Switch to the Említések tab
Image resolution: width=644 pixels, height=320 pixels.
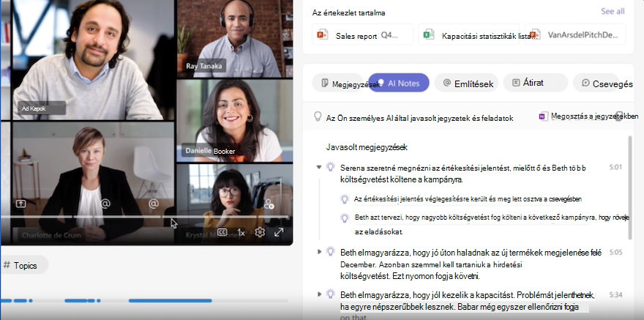click(466, 83)
